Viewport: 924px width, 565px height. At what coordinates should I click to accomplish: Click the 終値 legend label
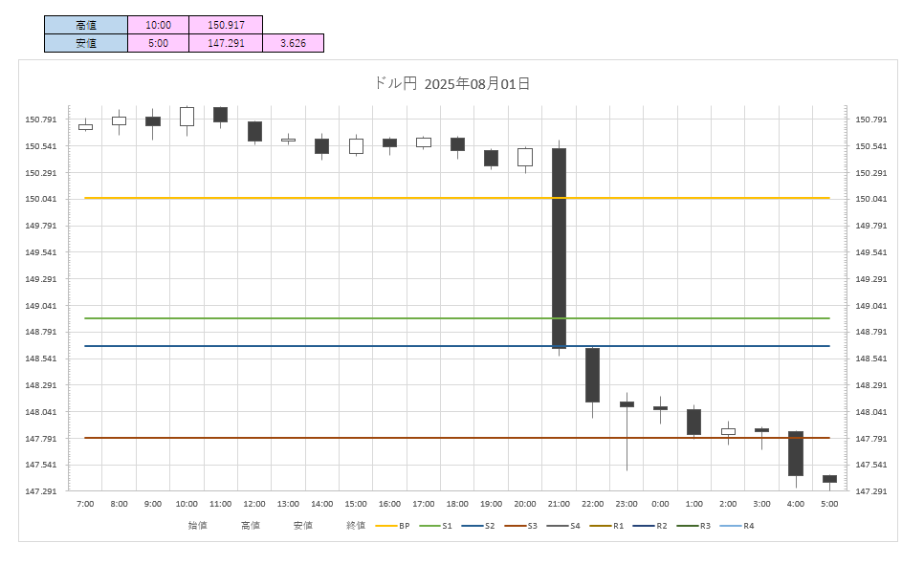[356, 526]
